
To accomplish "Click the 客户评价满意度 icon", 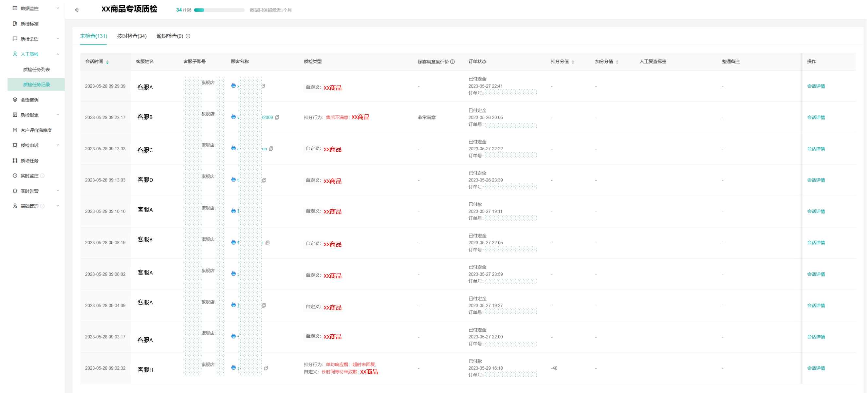I will (x=15, y=130).
